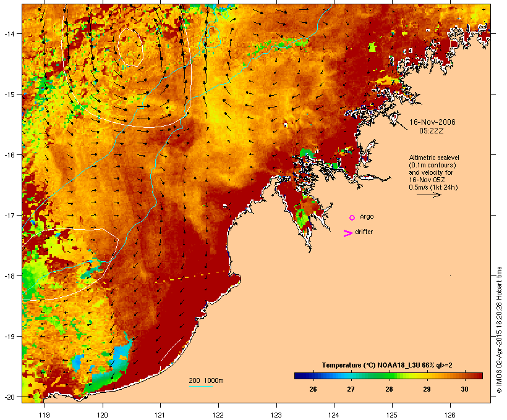The height and width of the screenshot is (420, 507).
Task: Click the magenta drifter arrowhead legend symbol
Action: [x=348, y=233]
